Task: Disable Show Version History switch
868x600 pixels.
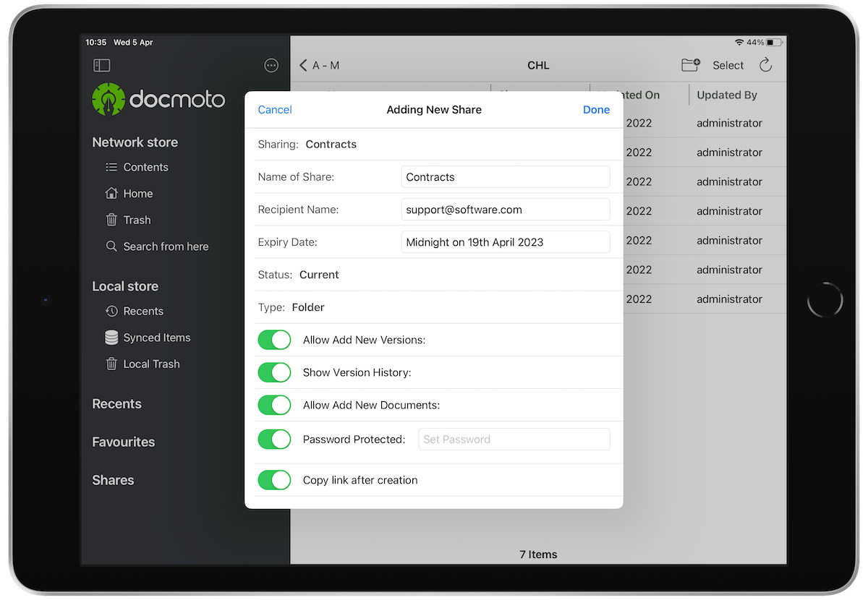Action: (274, 372)
